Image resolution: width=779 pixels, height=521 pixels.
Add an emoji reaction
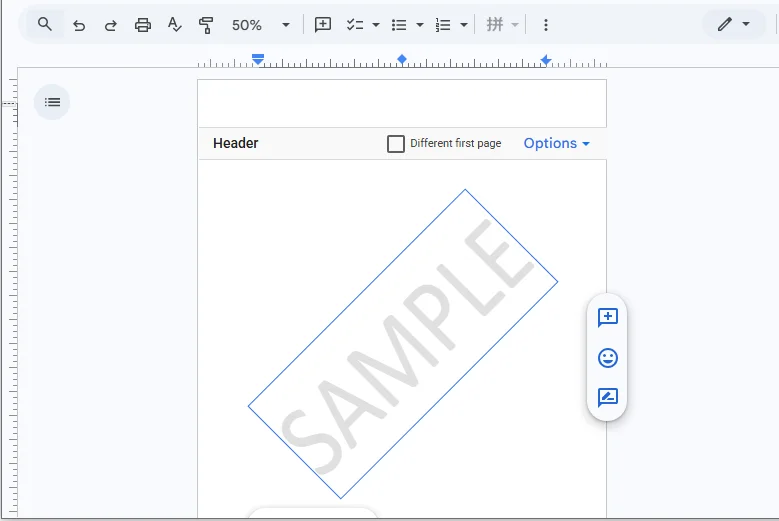(608, 358)
